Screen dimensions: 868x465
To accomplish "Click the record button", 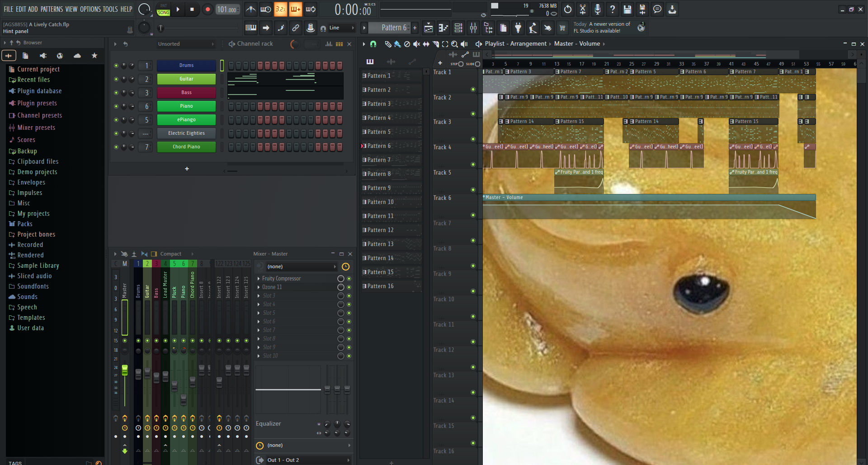I will [x=208, y=9].
